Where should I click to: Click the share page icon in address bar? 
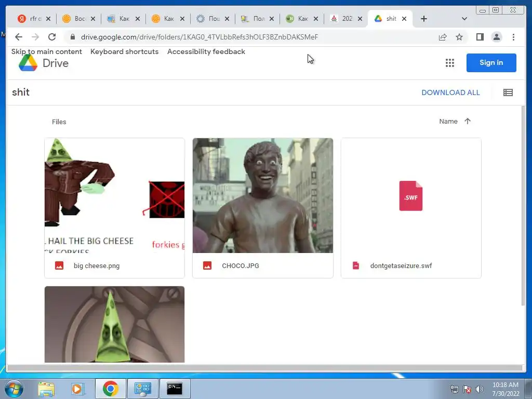pyautogui.click(x=443, y=37)
